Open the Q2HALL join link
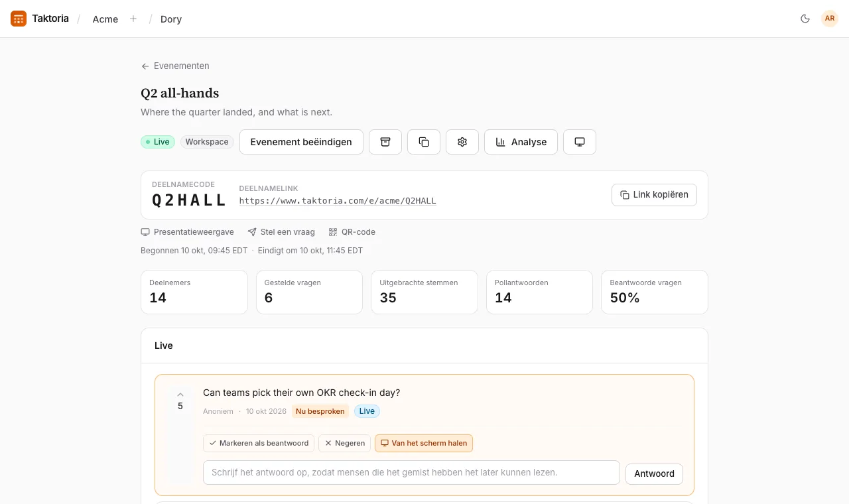 [x=338, y=201]
